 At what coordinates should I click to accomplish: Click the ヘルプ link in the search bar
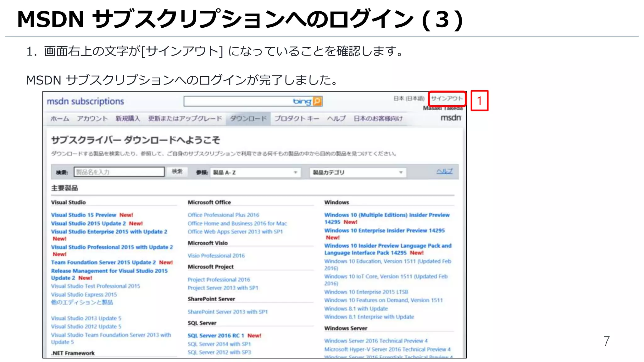(444, 171)
